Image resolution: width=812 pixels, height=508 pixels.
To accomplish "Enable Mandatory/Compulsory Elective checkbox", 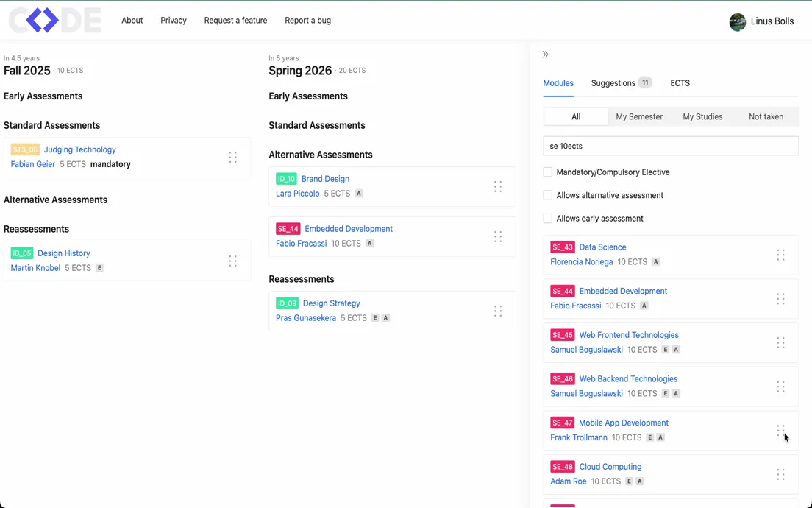I will click(548, 172).
